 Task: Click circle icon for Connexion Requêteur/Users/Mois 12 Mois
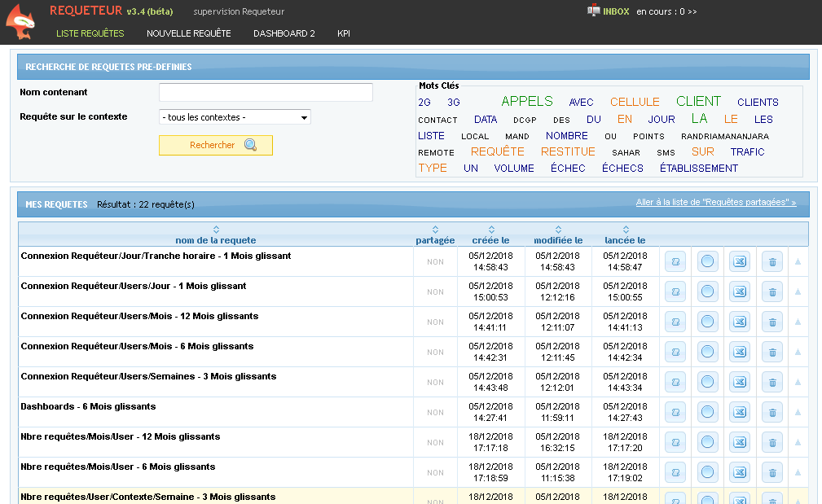707,322
